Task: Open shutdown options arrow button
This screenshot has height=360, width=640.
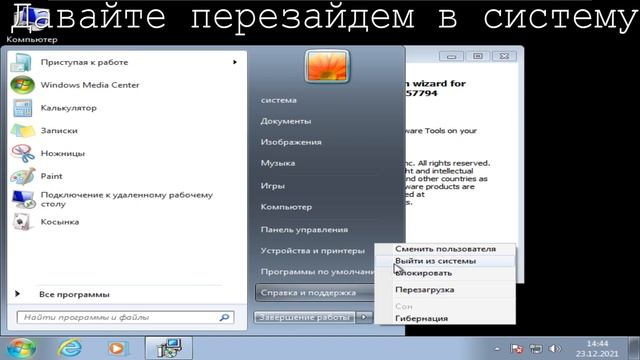Action: pos(364,317)
